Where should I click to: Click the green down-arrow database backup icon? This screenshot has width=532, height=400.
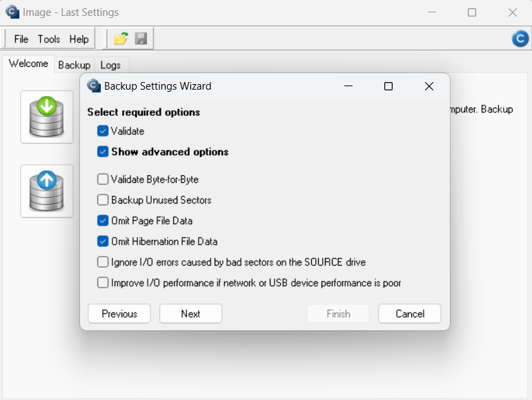(x=47, y=117)
